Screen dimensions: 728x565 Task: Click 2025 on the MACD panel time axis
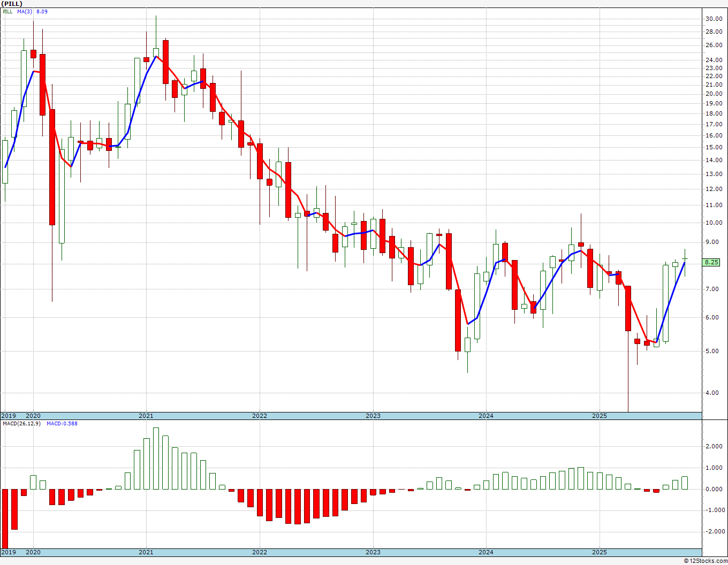coord(600,552)
